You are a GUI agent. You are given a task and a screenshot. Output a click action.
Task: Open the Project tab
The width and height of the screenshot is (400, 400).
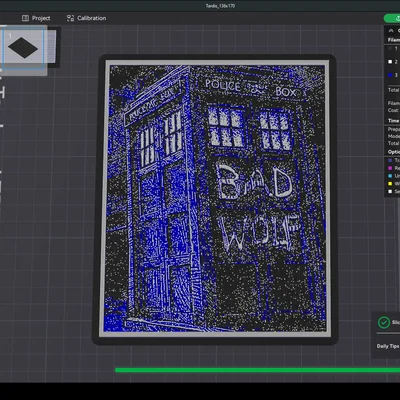(36, 18)
